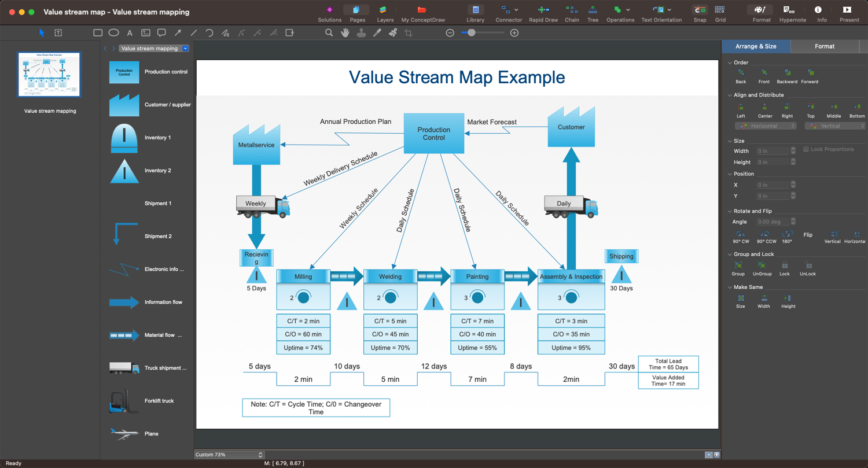The image size is (868, 468).
Task: Open the Value stream mapping library dropdown
Action: [x=185, y=49]
